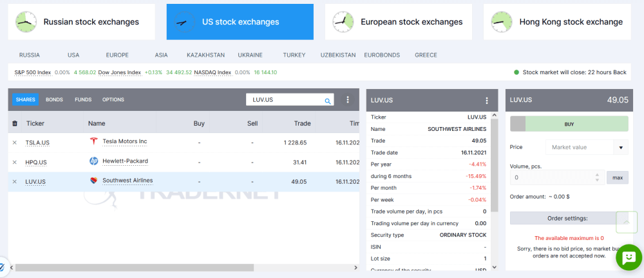Choose EUROPE in the region menu
The width and height of the screenshot is (644, 278).
(117, 55)
